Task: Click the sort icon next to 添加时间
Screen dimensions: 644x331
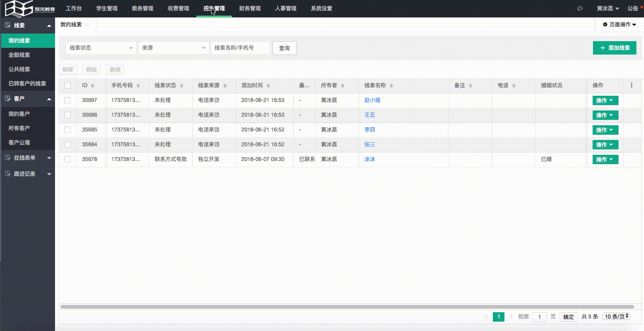Action: click(268, 85)
